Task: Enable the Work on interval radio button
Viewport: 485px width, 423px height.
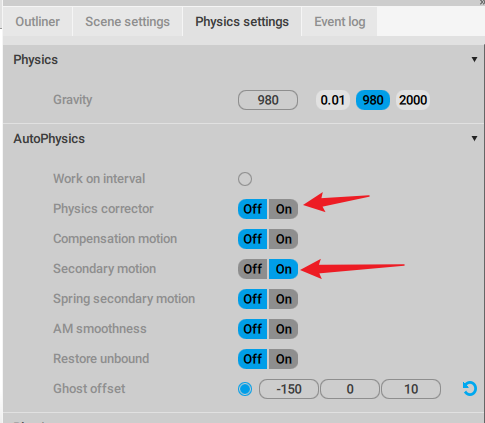Action: point(245,179)
